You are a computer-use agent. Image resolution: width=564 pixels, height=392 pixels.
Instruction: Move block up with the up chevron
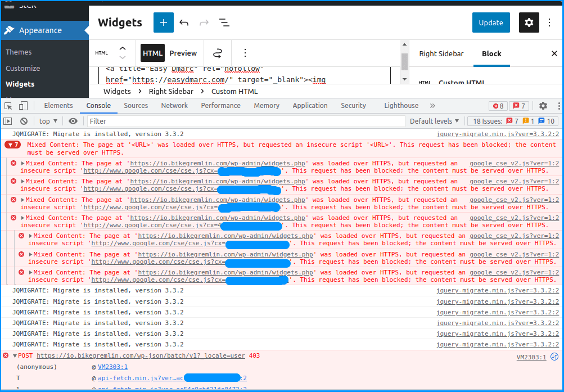pos(123,48)
